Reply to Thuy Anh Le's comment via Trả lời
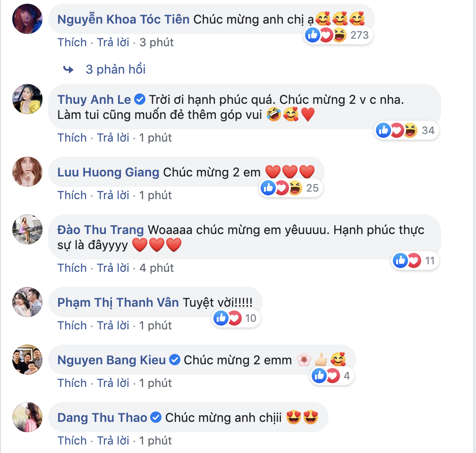The height and width of the screenshot is (453, 476). click(x=113, y=138)
